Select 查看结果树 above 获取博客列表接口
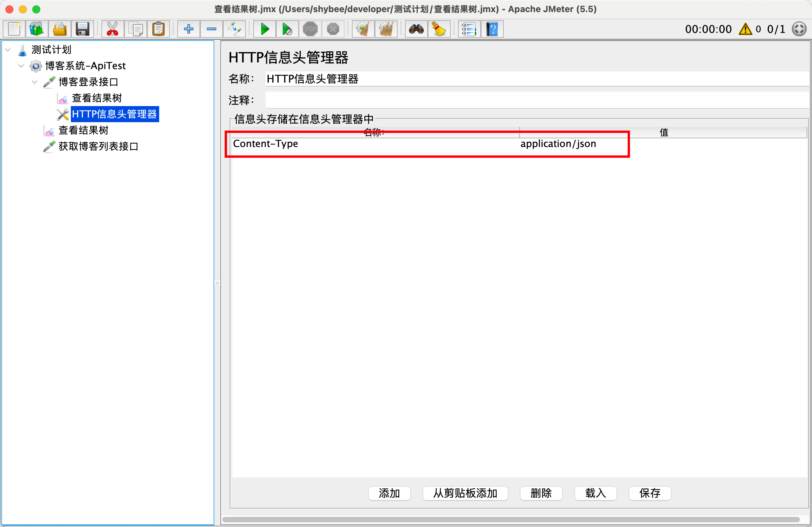The image size is (812, 527). coord(84,130)
